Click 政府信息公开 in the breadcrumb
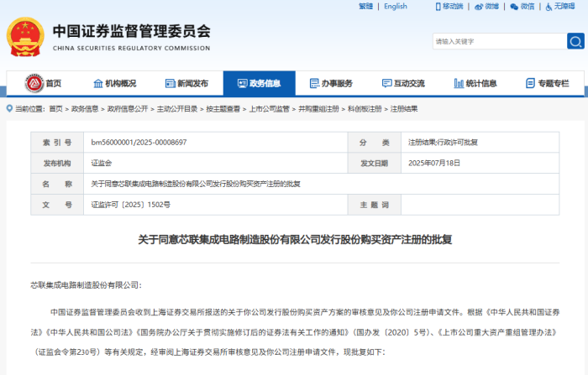588x375 pixels. point(129,109)
